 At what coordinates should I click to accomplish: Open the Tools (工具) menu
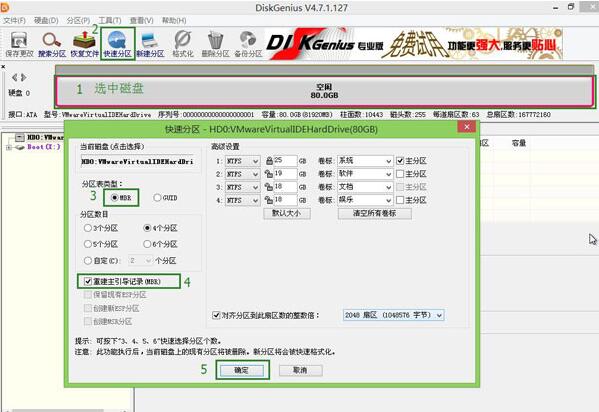pyautogui.click(x=110, y=20)
